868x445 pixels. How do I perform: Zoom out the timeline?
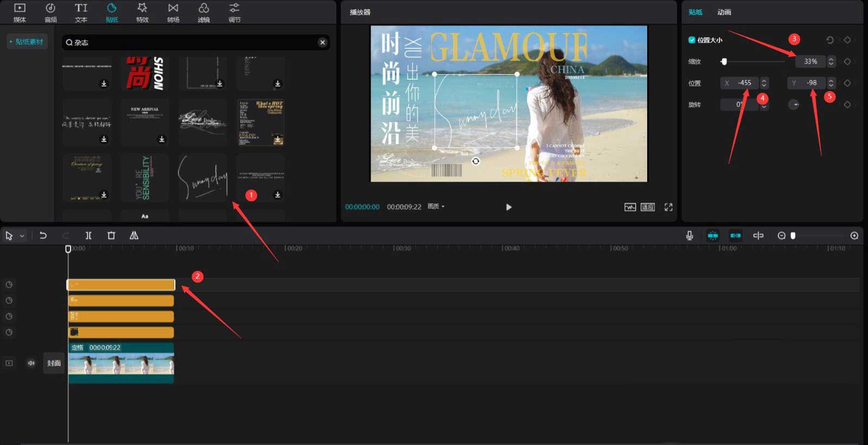781,236
